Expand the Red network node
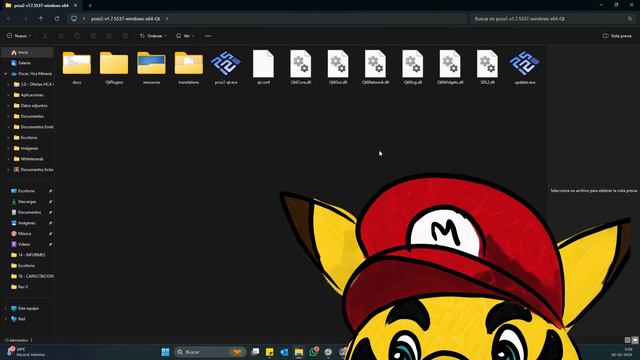 [x=5, y=319]
